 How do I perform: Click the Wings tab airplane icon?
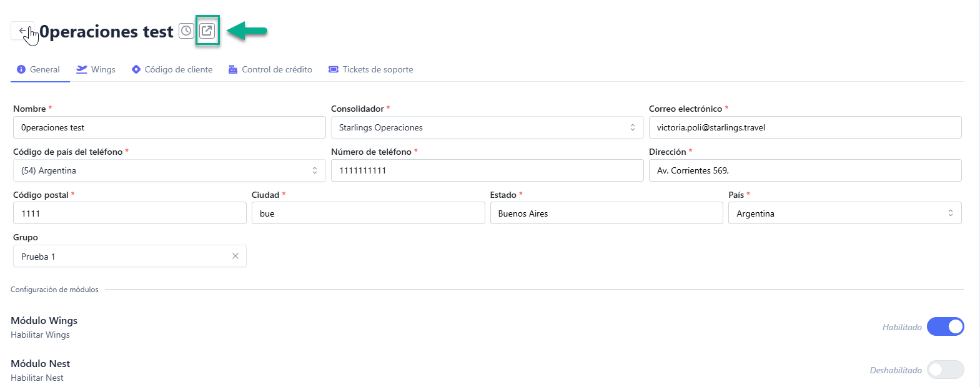tap(82, 69)
